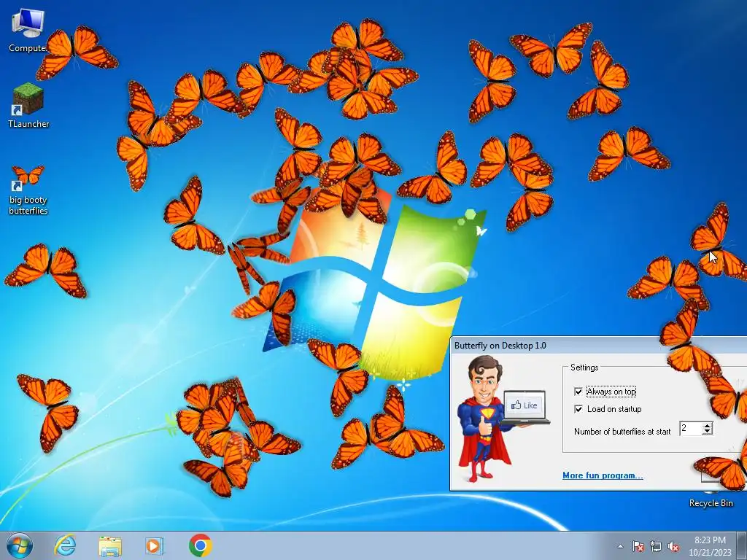Launch Windows Media Player from taskbar
The height and width of the screenshot is (560, 747).
coord(154,545)
